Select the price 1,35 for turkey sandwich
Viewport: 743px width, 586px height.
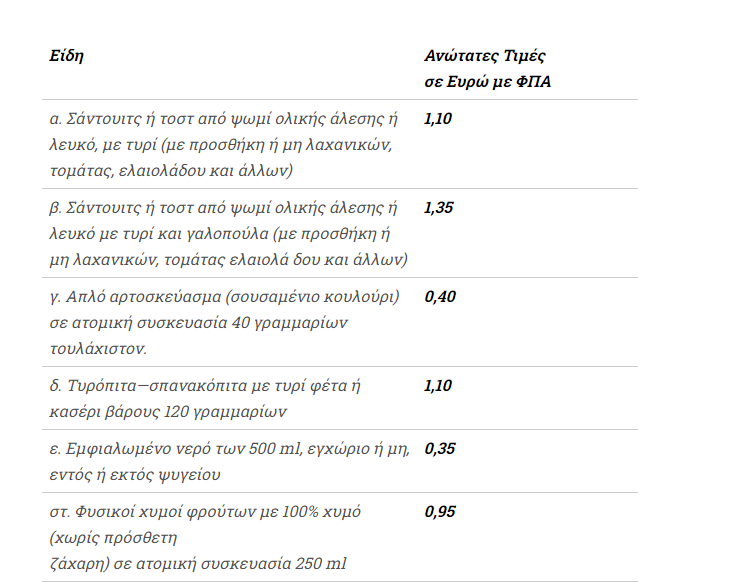point(438,207)
